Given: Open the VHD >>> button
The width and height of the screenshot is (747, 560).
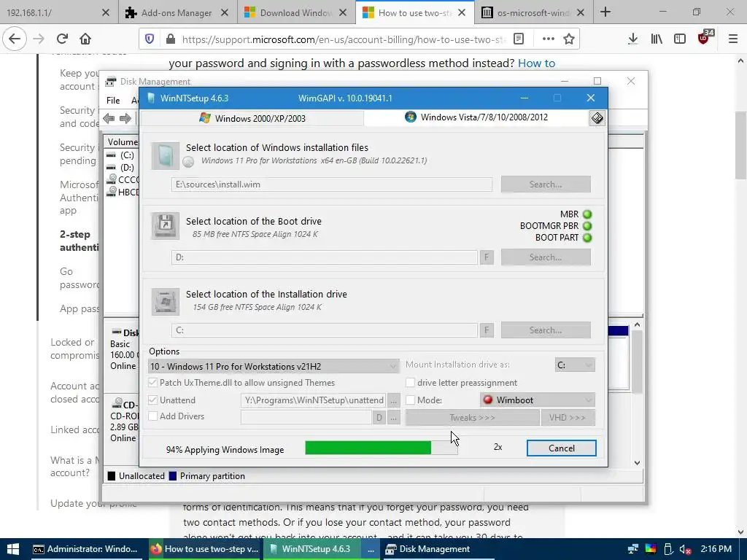Looking at the screenshot, I should click(x=568, y=418).
